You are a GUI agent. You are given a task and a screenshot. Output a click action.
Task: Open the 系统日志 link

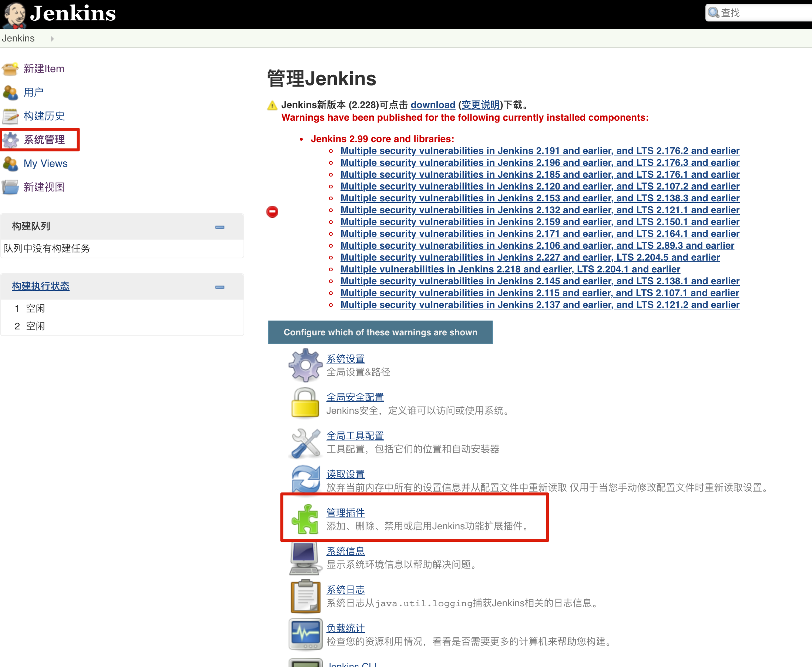345,589
